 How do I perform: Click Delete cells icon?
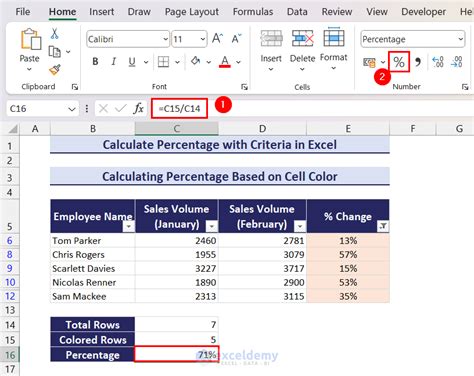click(x=302, y=39)
